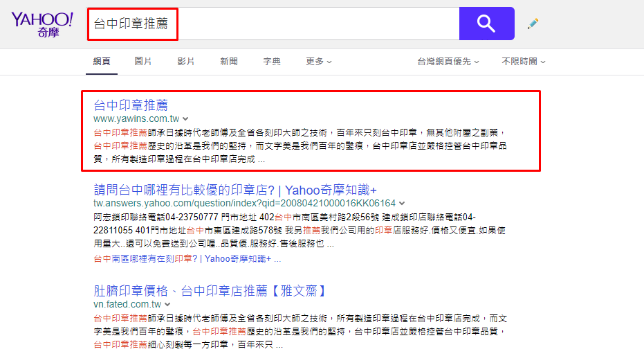
Task: Select the 網頁 tab
Action: tap(102, 62)
